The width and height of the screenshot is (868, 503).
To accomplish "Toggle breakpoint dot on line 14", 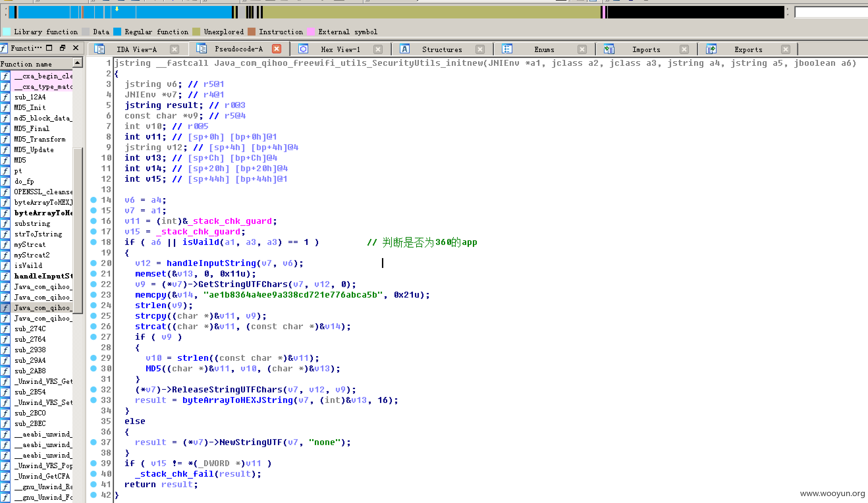I will click(x=93, y=200).
